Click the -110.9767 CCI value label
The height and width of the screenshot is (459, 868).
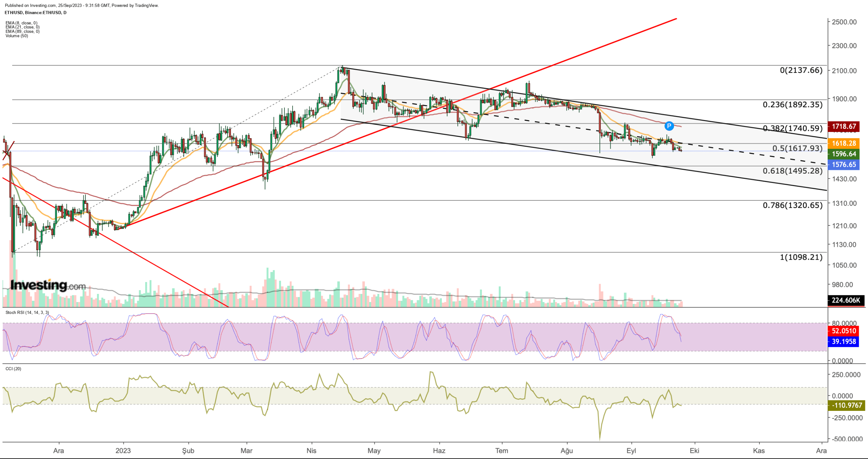(847, 405)
